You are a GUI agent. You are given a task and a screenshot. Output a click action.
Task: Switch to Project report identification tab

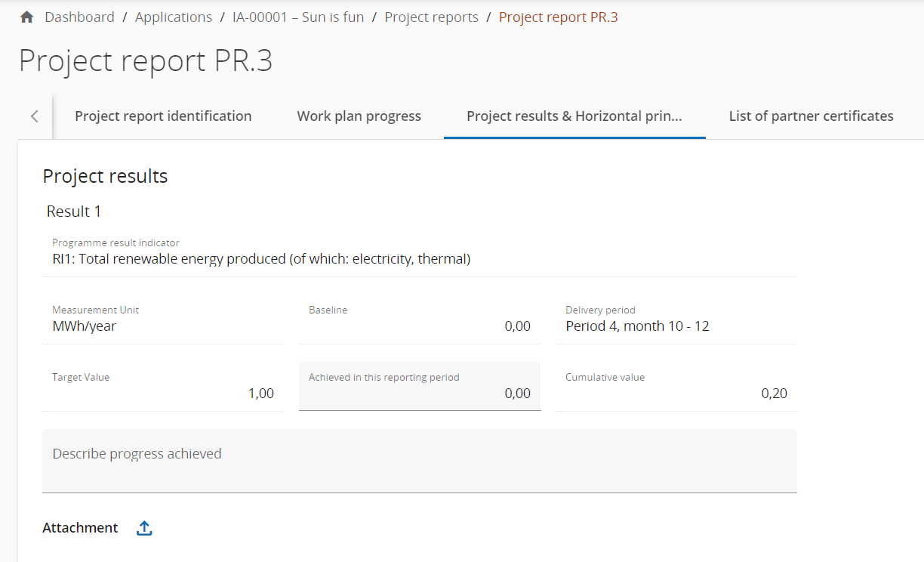tap(163, 116)
